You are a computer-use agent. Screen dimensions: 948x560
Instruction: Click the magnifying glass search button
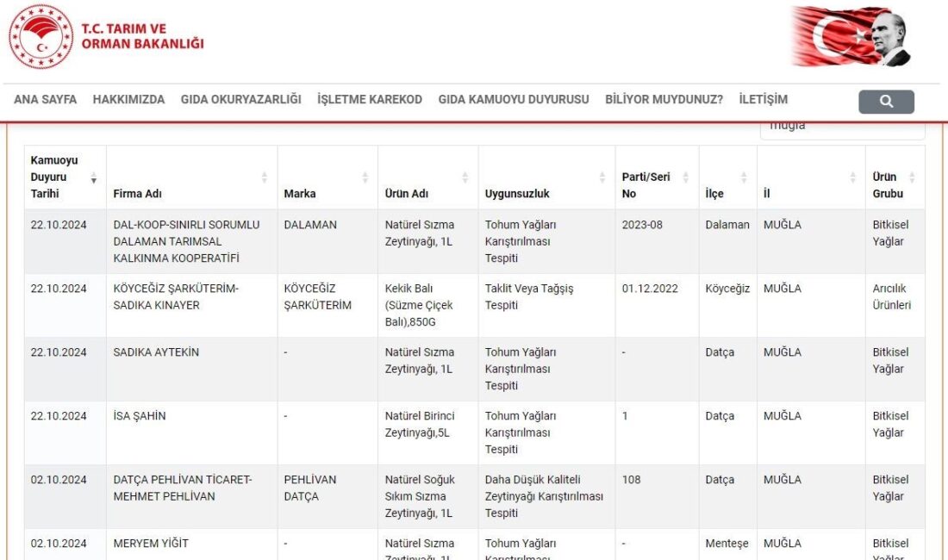886,102
